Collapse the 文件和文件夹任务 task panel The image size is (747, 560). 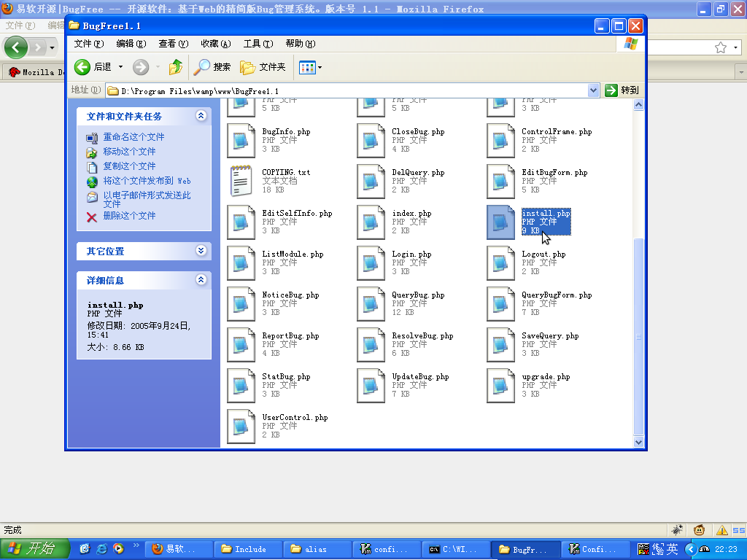pyautogui.click(x=201, y=116)
